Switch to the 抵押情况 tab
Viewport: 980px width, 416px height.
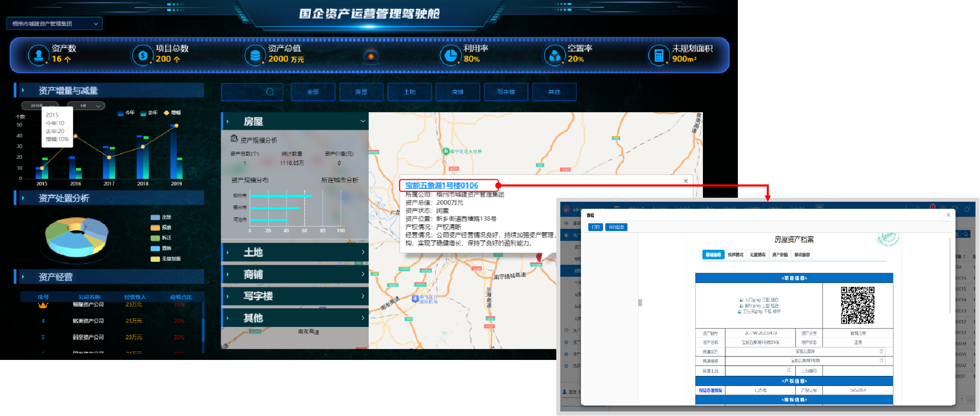click(735, 255)
